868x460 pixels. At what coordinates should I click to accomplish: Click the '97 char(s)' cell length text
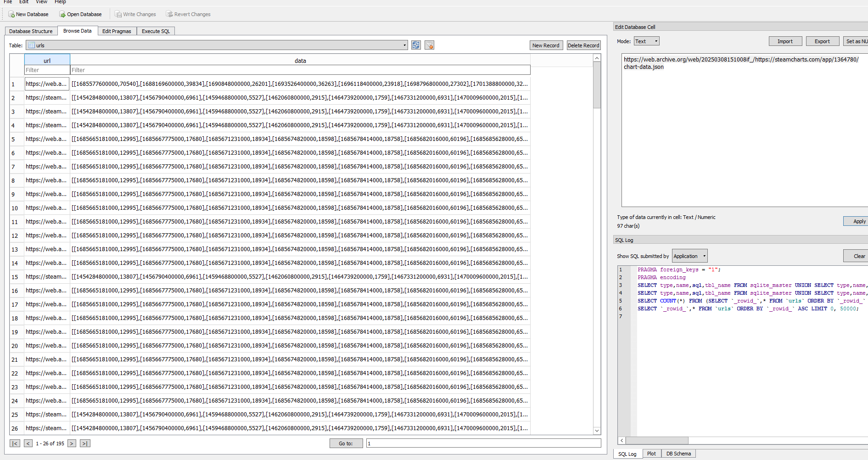click(x=628, y=226)
